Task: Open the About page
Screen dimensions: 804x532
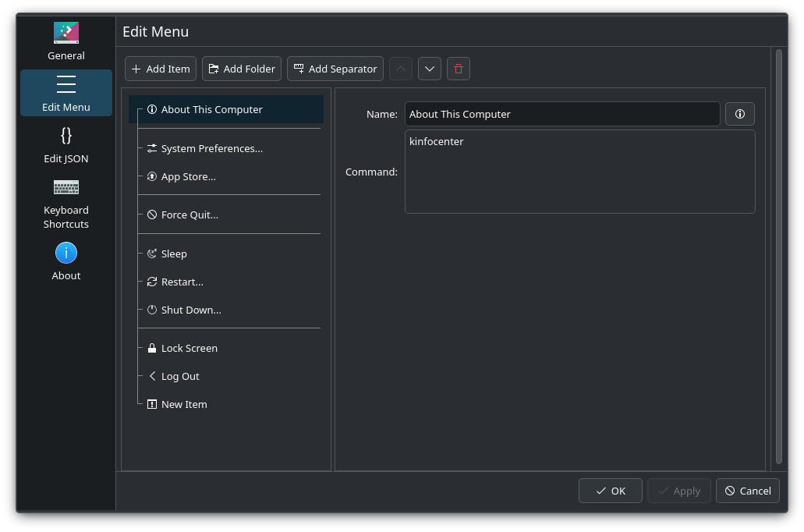Action: point(66,261)
